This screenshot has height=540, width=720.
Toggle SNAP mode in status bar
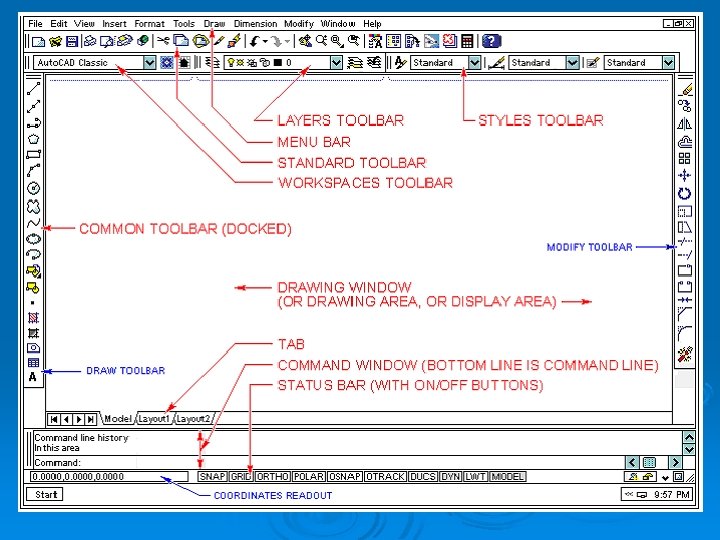click(x=212, y=477)
